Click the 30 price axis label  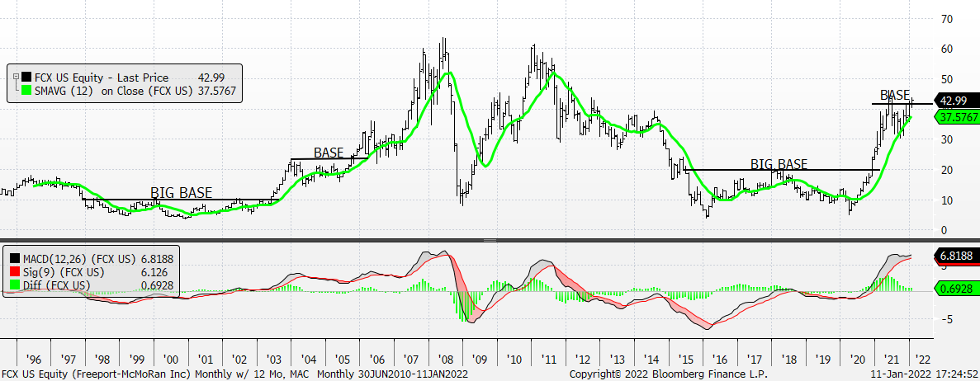click(947, 140)
